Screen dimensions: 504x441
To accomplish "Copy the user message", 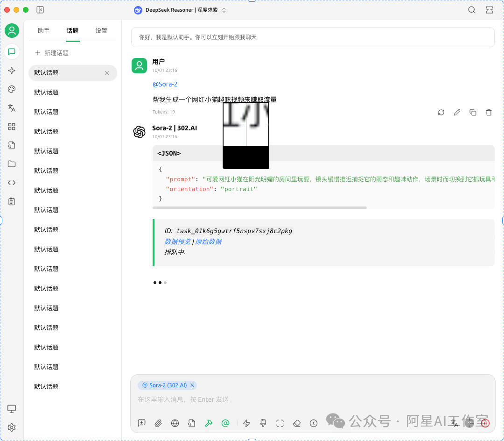I will point(473,112).
